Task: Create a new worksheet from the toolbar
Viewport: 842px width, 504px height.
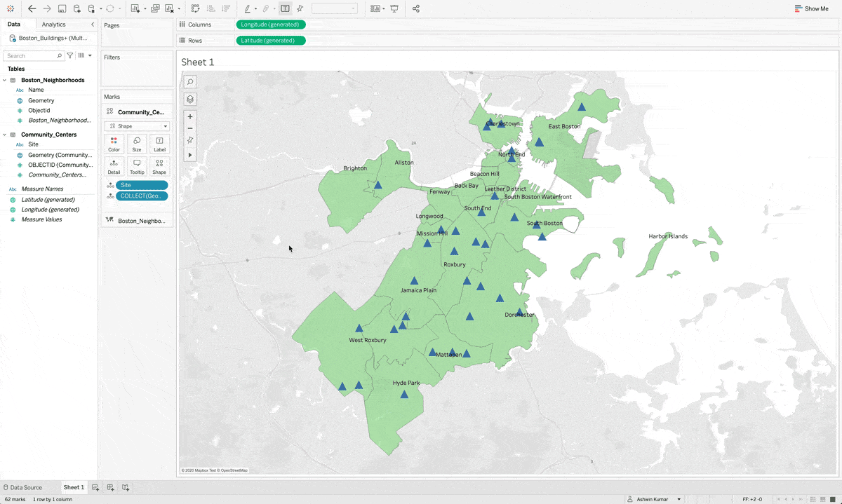Action: coord(135,8)
